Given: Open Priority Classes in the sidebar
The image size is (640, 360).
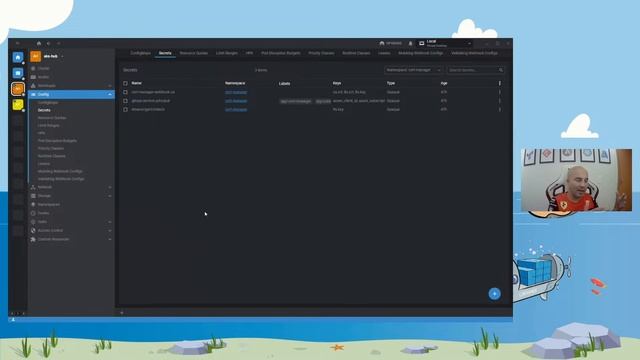Looking at the screenshot, I should point(51,149).
